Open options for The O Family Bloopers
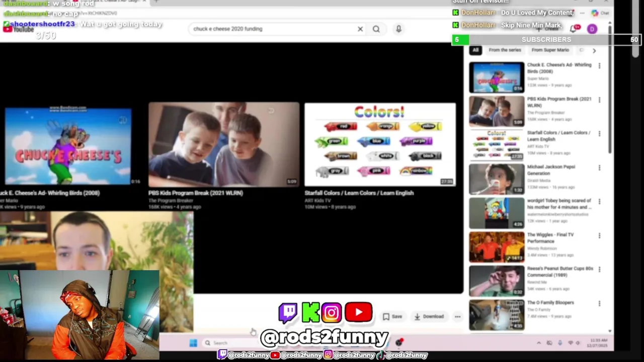The height and width of the screenshot is (362, 644). pos(599,304)
